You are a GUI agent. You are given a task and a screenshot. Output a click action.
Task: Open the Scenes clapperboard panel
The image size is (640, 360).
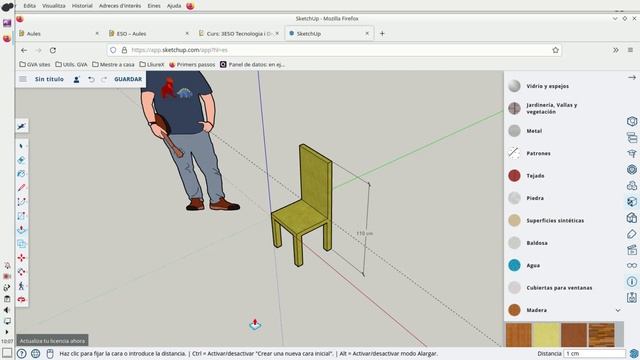tap(632, 249)
